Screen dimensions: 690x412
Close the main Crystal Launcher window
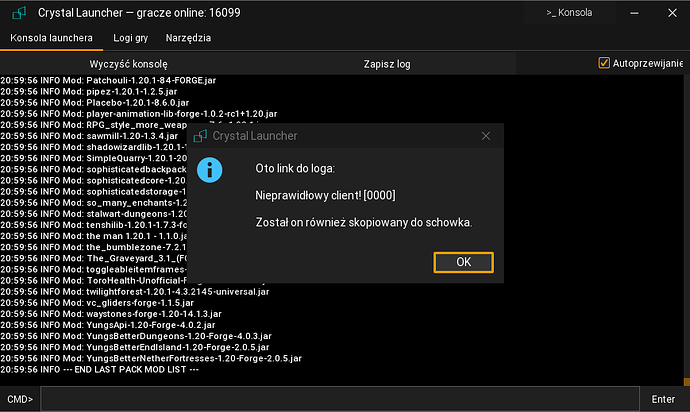pos(672,13)
